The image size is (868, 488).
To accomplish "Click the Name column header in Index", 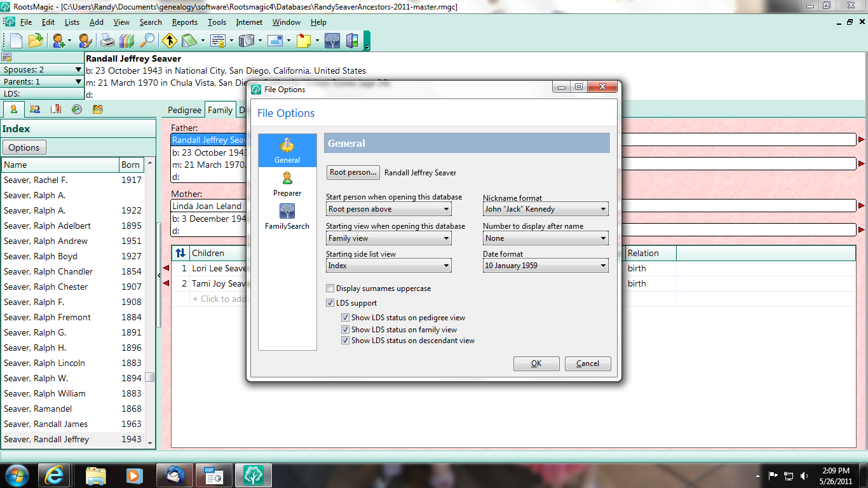I will click(x=60, y=165).
